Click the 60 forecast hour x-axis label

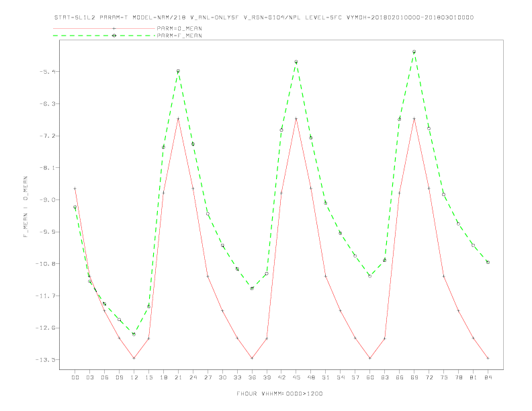[370, 377]
